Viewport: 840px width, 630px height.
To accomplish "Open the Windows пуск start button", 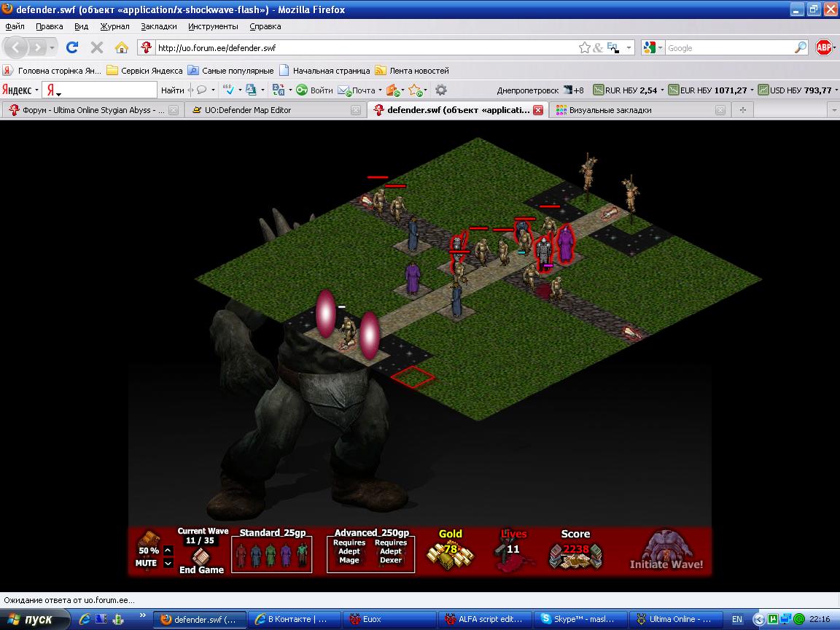I will coord(34,619).
